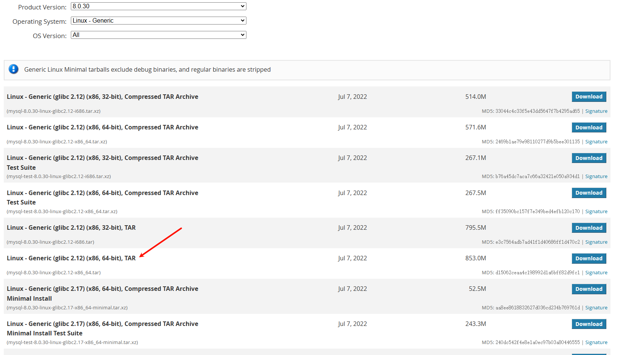
Task: Click the 853.0M file size value
Action: (x=476, y=258)
